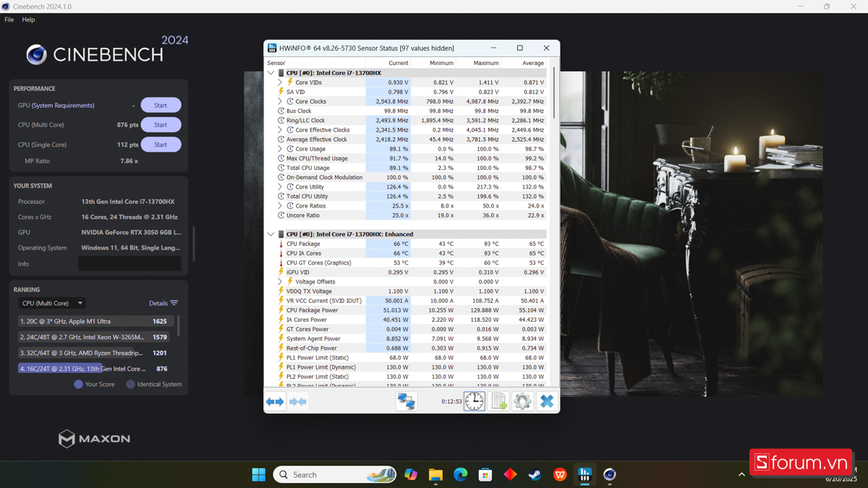The width and height of the screenshot is (868, 488).
Task: Select Apple M1 Ultra ranking row
Action: 96,321
